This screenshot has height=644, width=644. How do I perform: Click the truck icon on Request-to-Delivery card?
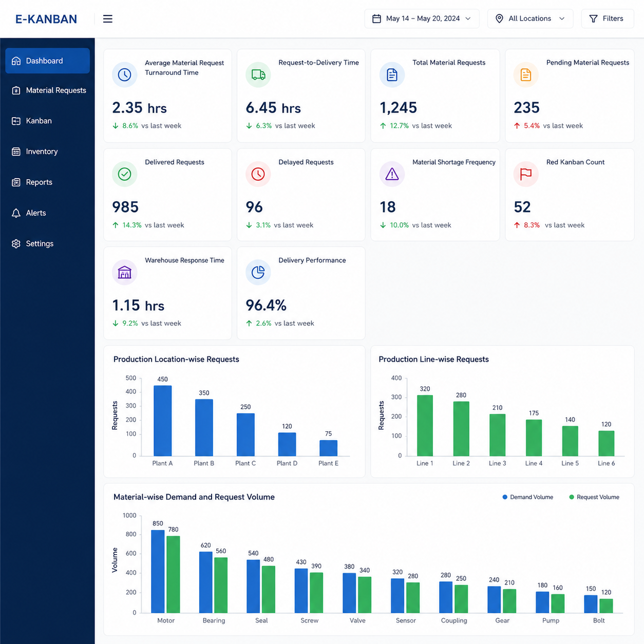(258, 74)
